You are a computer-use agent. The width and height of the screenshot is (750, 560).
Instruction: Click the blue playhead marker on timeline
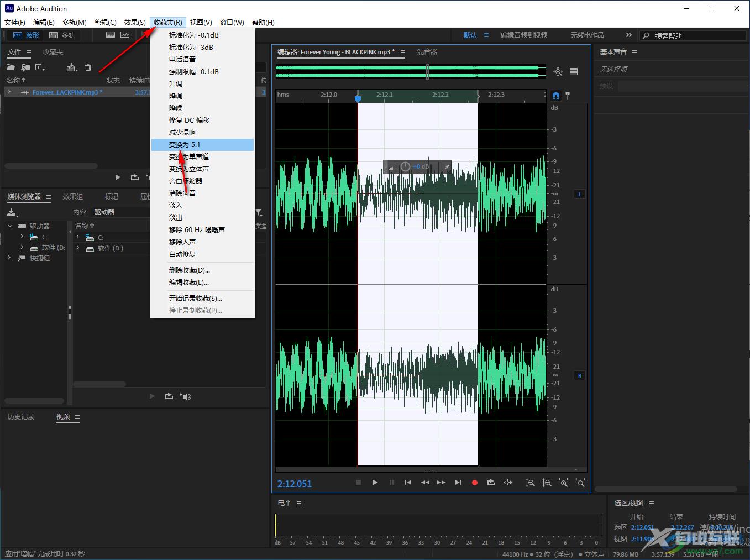click(358, 98)
